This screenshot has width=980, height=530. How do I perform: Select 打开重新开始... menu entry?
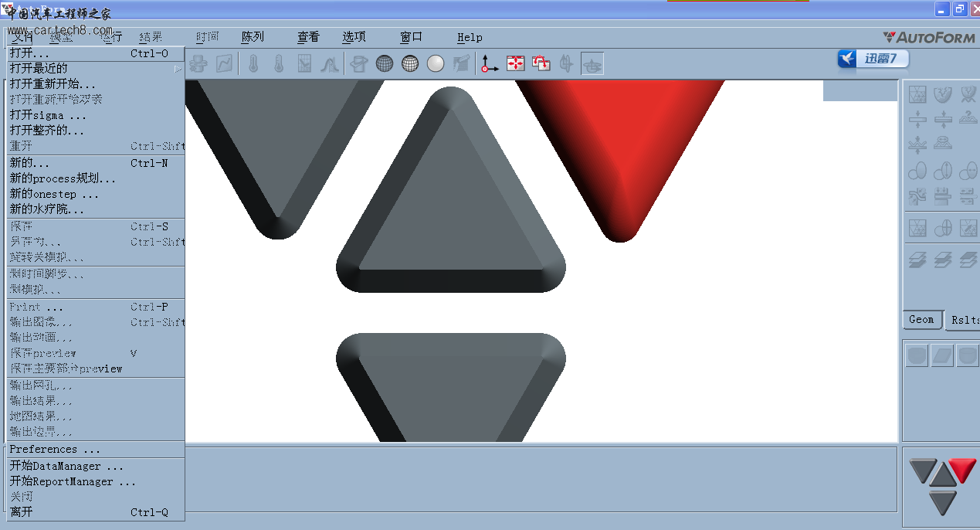tap(96, 84)
